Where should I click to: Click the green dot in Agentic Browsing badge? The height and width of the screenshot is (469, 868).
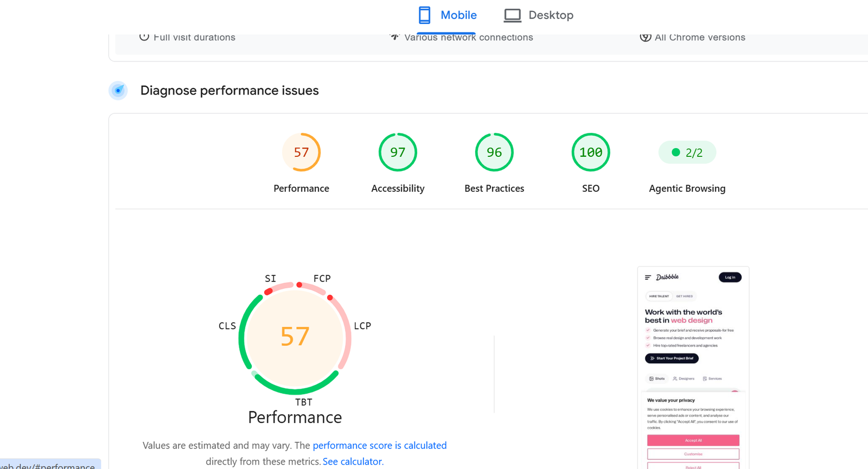pos(675,153)
